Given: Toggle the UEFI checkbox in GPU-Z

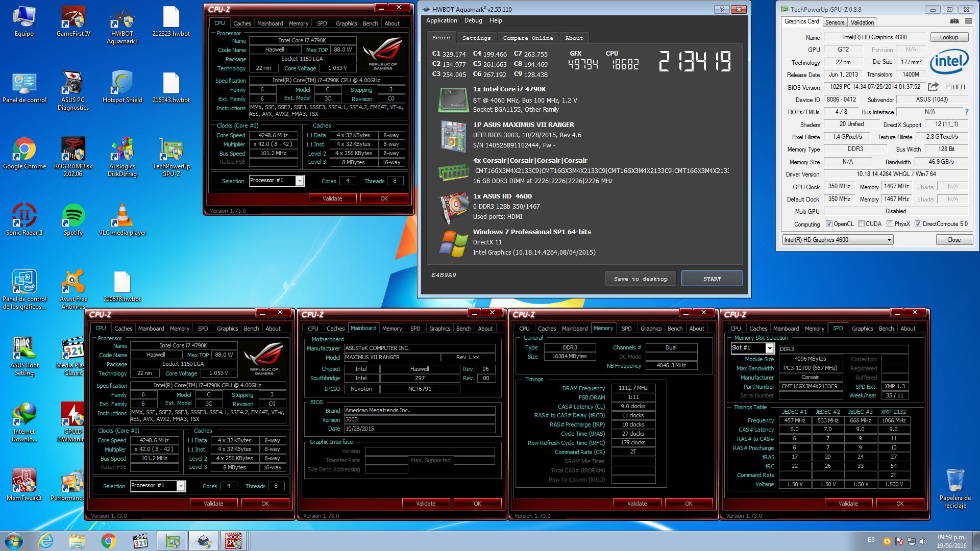Looking at the screenshot, I should point(948,87).
